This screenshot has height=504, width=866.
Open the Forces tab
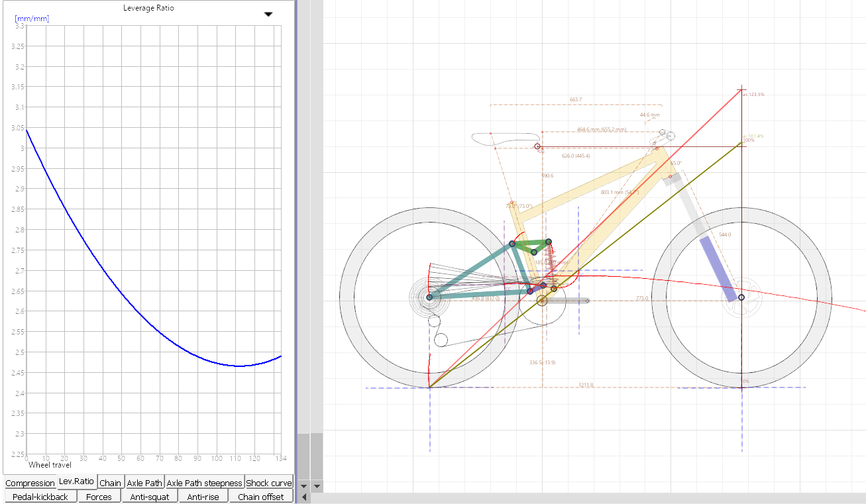tap(99, 497)
